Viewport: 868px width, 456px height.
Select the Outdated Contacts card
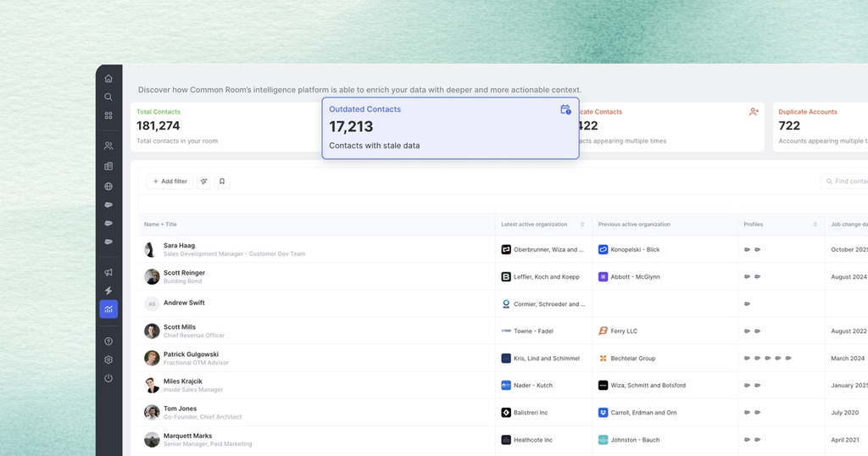[x=451, y=128]
